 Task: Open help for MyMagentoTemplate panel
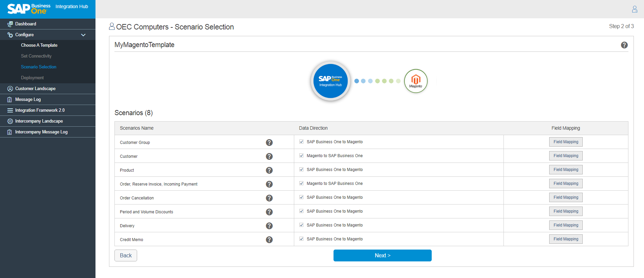tap(624, 45)
